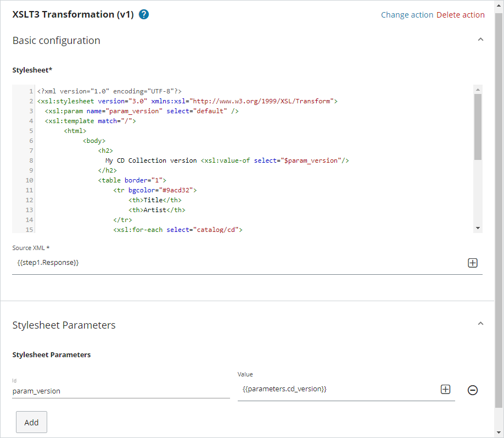
Task: Focus the param_version Id field
Action: point(121,391)
